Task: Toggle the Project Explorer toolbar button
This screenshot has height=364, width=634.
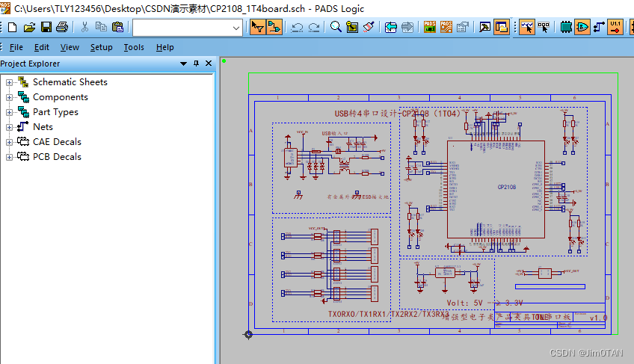Action: [x=502, y=27]
